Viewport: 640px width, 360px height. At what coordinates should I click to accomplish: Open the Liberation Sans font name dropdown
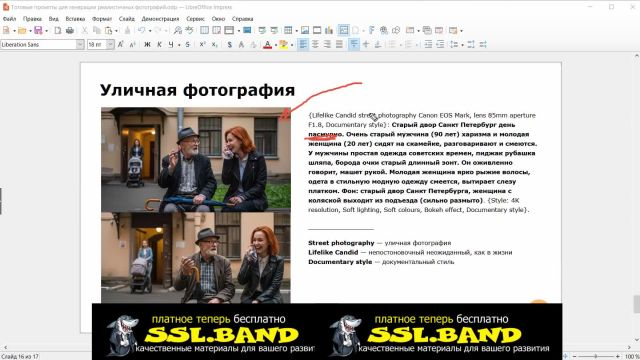pyautogui.click(x=80, y=44)
